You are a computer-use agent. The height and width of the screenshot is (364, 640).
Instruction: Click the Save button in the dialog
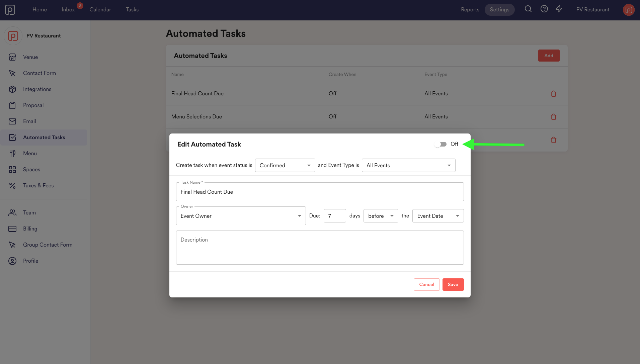(x=453, y=284)
